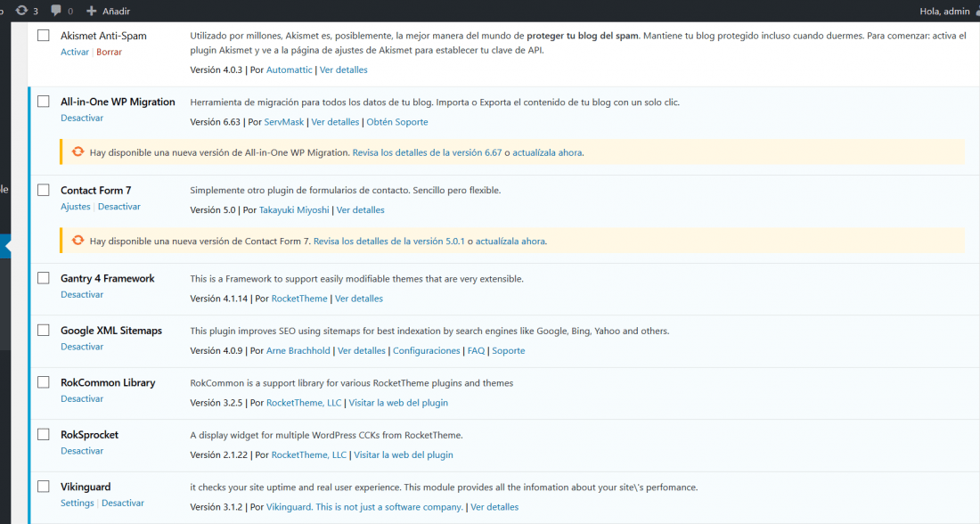This screenshot has height=524, width=980.
Task: Click the Google XML Sitemaps plugin name
Action: point(111,330)
